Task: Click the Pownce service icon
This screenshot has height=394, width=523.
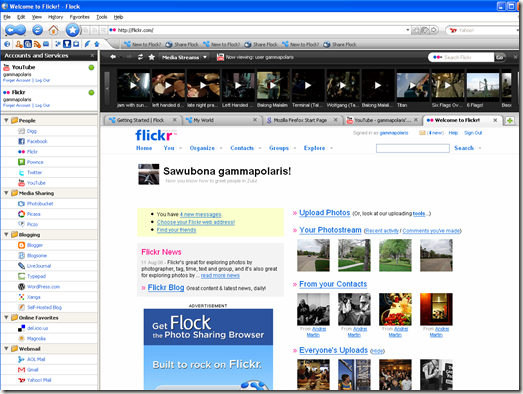Action: (21, 162)
